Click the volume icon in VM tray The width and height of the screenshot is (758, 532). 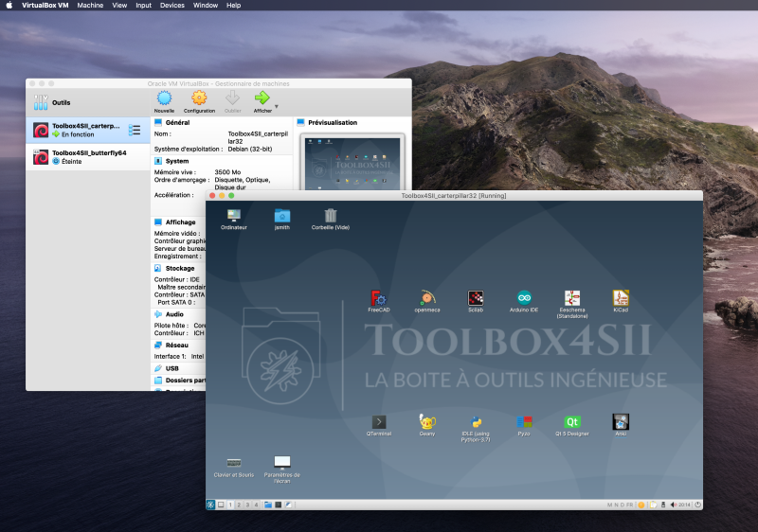click(x=674, y=505)
